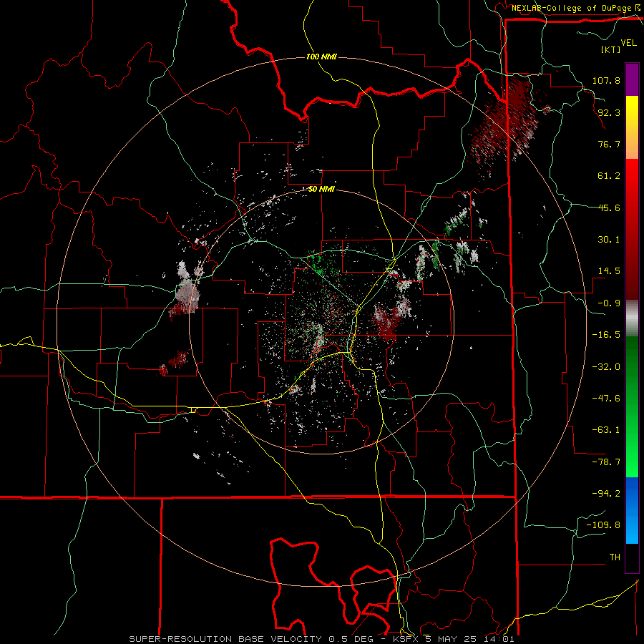Click the 50 NMI range ring label
This screenshot has width=644, height=644.
coord(321,189)
